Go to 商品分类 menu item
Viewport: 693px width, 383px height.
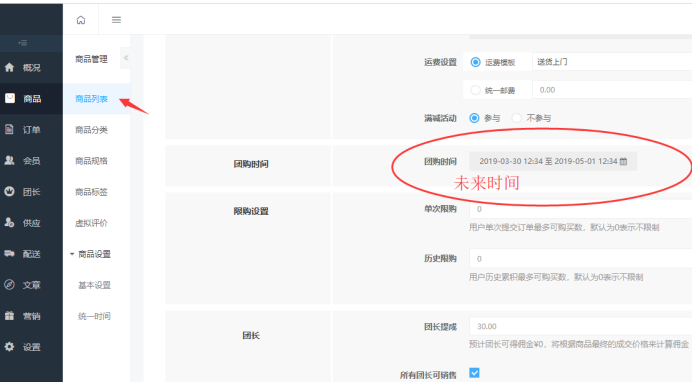pyautogui.click(x=91, y=130)
